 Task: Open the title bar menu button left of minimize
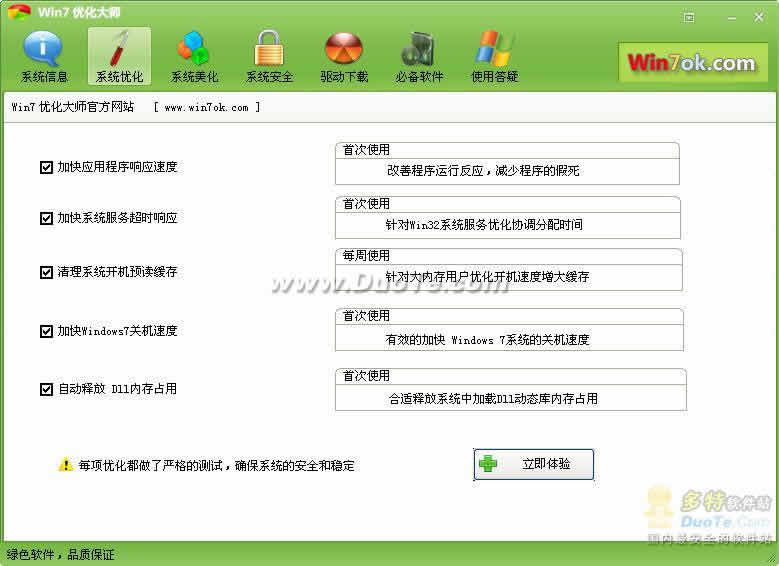(x=689, y=18)
